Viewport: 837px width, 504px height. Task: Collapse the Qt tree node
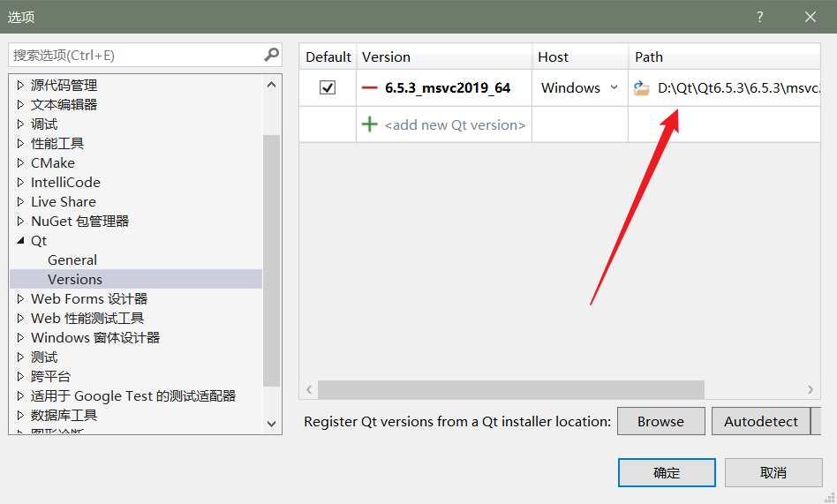coord(20,241)
